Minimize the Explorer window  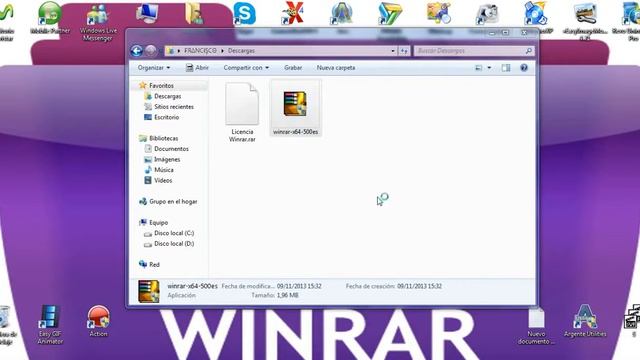coord(493,33)
